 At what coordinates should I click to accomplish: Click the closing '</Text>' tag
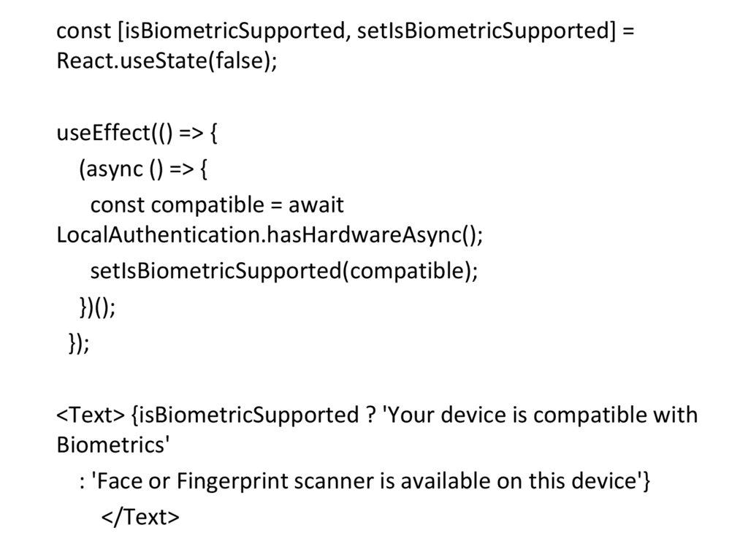139,516
